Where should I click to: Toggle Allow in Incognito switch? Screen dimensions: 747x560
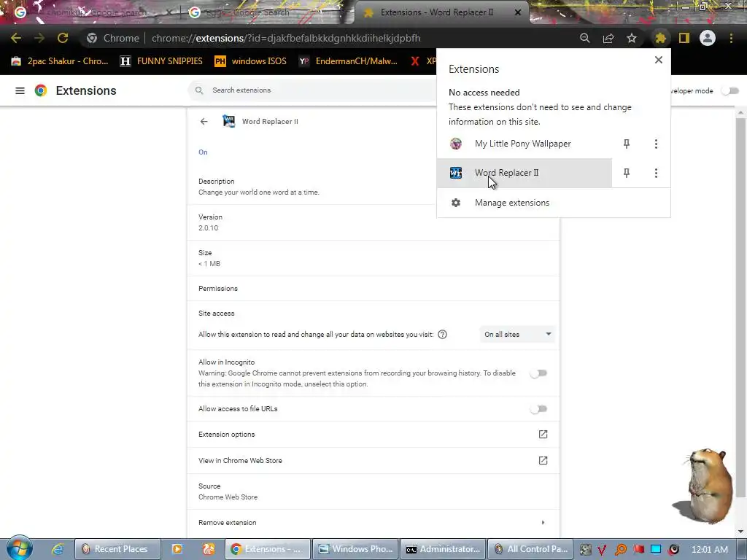[539, 373]
